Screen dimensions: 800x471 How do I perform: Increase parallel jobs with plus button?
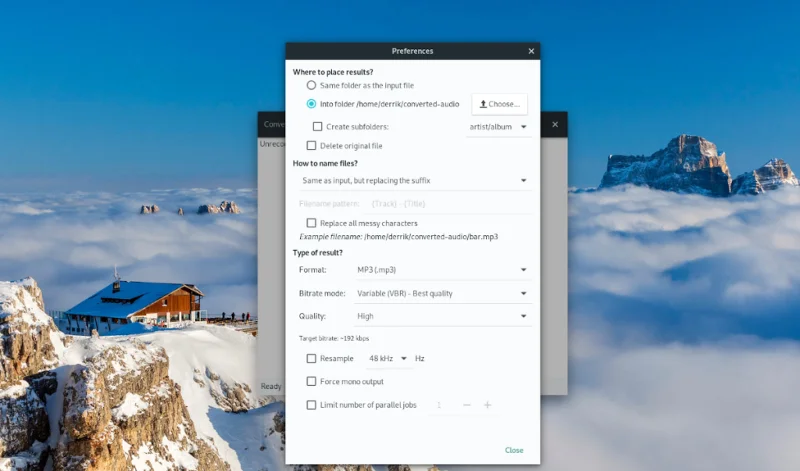(488, 405)
